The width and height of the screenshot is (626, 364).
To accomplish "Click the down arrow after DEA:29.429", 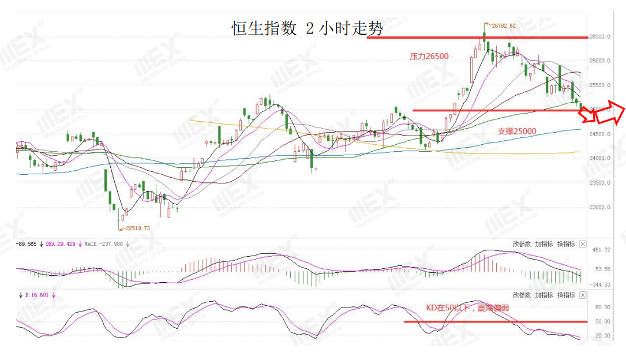I will [80, 244].
